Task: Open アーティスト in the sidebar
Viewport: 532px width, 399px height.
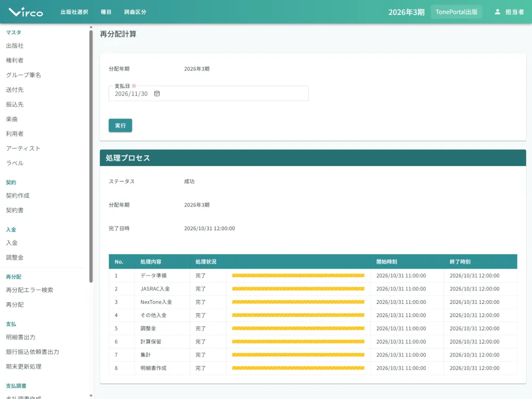Action: (x=23, y=148)
